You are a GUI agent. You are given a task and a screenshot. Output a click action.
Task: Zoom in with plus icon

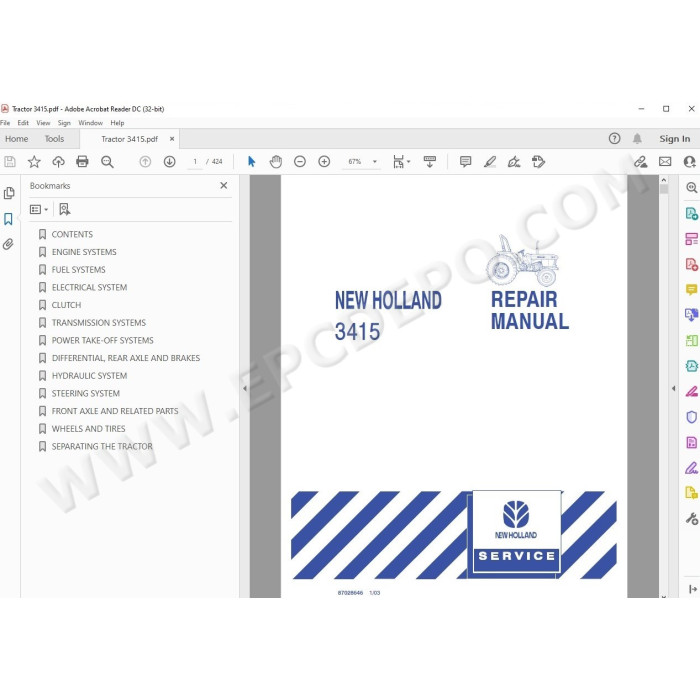(x=324, y=162)
